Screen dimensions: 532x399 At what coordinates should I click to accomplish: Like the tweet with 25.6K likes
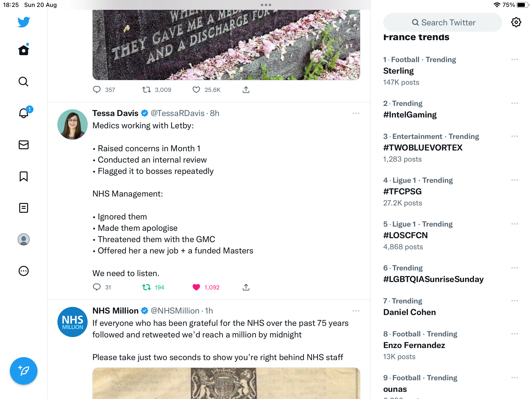point(196,90)
